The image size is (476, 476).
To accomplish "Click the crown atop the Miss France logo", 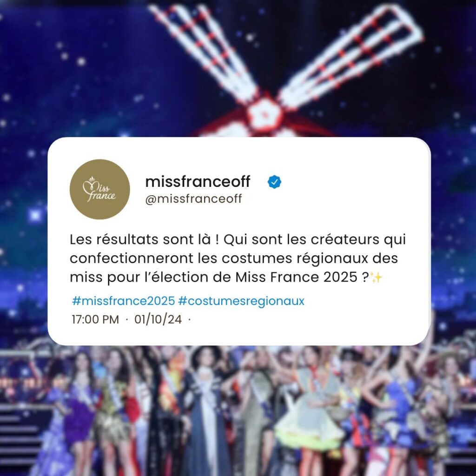I will (x=92, y=179).
